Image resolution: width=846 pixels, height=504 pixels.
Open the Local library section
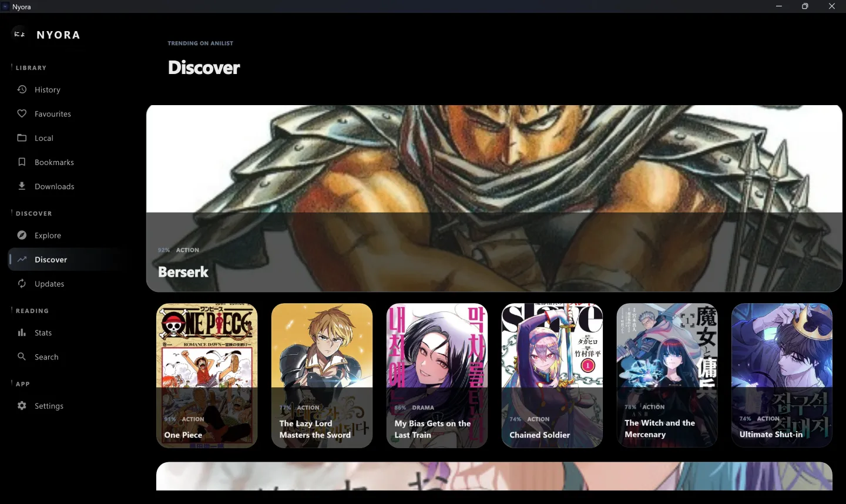[x=68, y=138]
